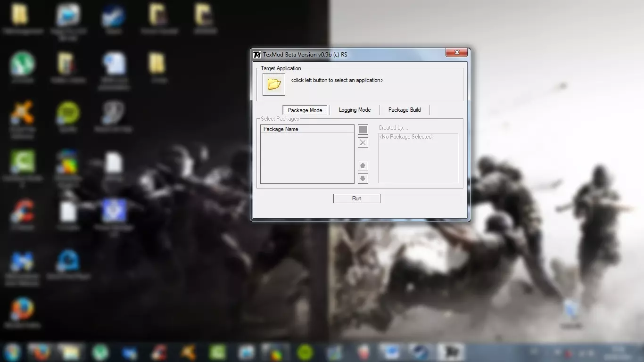Click the X remove-package button
The width and height of the screenshot is (644, 362).
363,142
